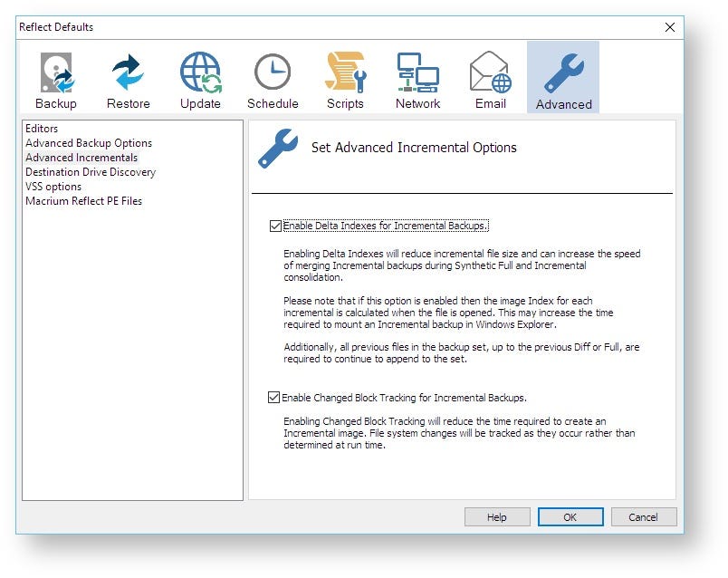Select the Scripts icon
Viewport: 728px width, 578px height.
click(x=344, y=72)
